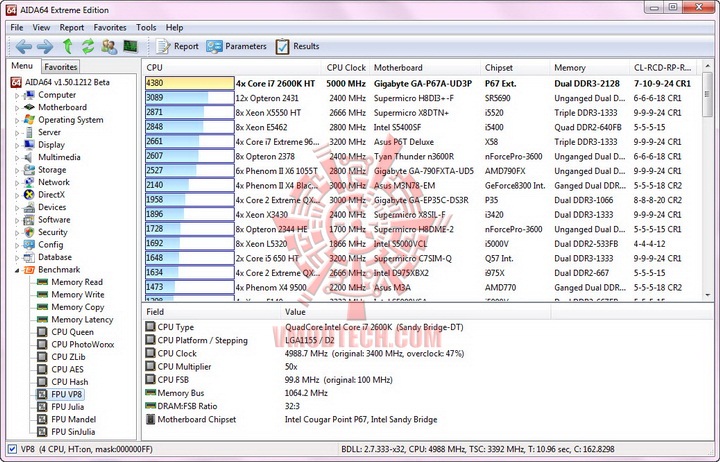Viewport: 720px width, 462px height.
Task: Select the Database icon in the tree
Action: (29, 257)
